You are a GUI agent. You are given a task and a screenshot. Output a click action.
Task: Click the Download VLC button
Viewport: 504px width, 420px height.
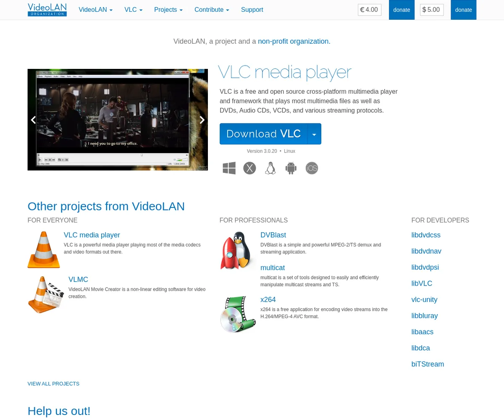(263, 134)
